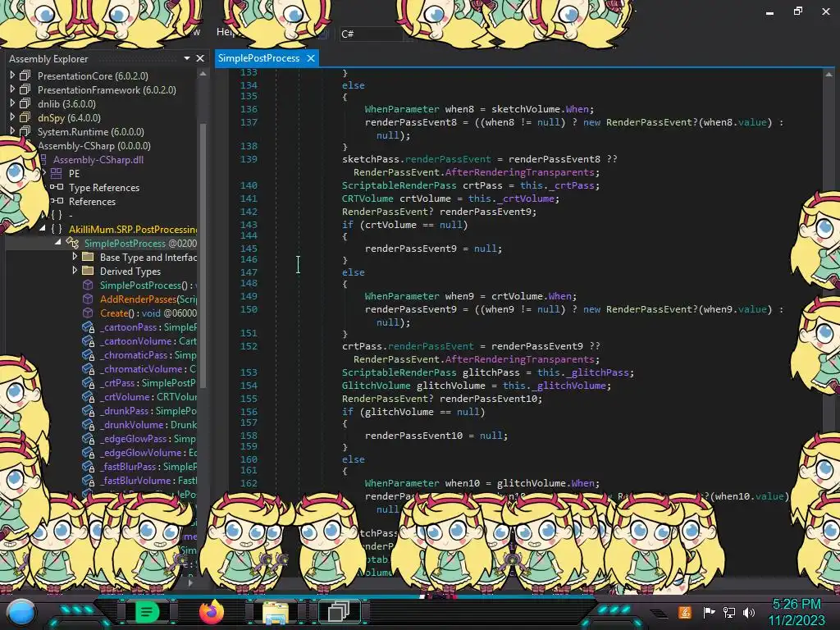
Task: Click the _fastBlurVolume field icon
Action: [x=89, y=480]
